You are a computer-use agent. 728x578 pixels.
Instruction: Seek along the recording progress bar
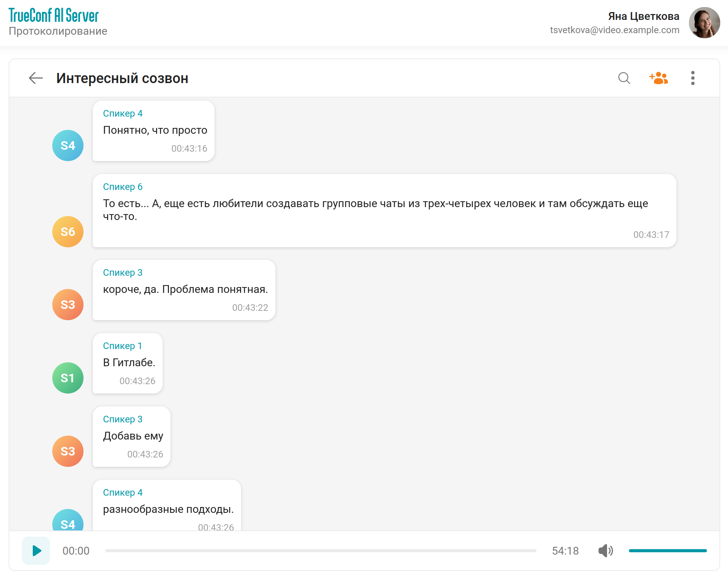tap(321, 551)
